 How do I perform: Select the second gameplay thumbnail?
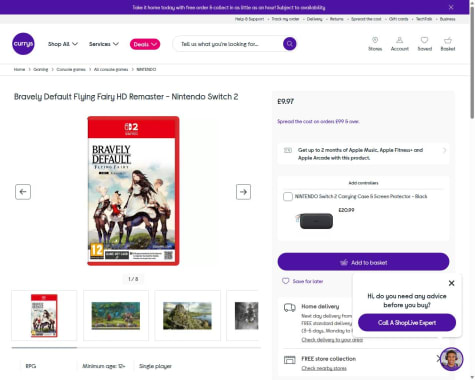pos(116,316)
